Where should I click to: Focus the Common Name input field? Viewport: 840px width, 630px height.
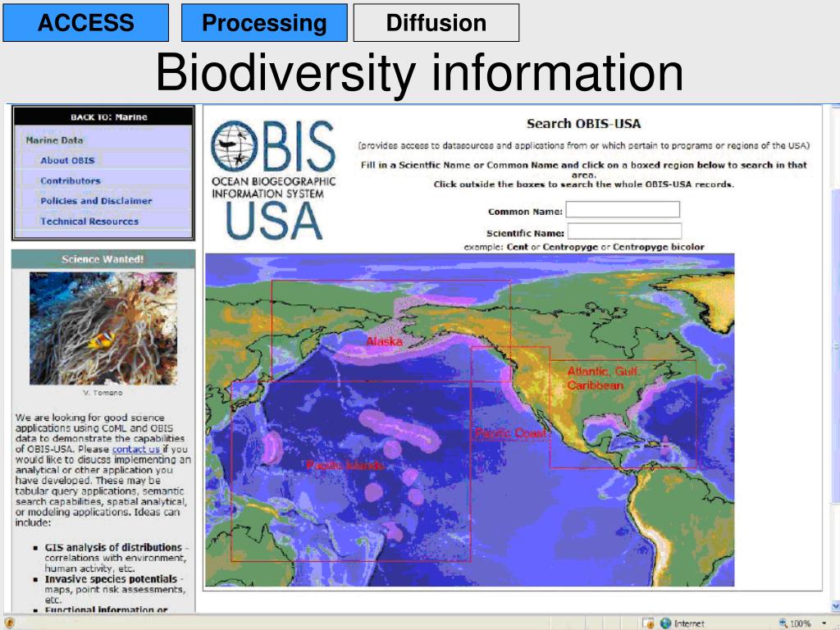(623, 209)
